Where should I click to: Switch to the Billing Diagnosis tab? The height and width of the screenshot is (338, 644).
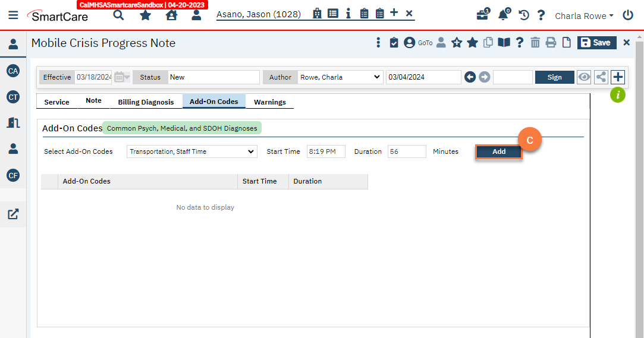coord(146,102)
